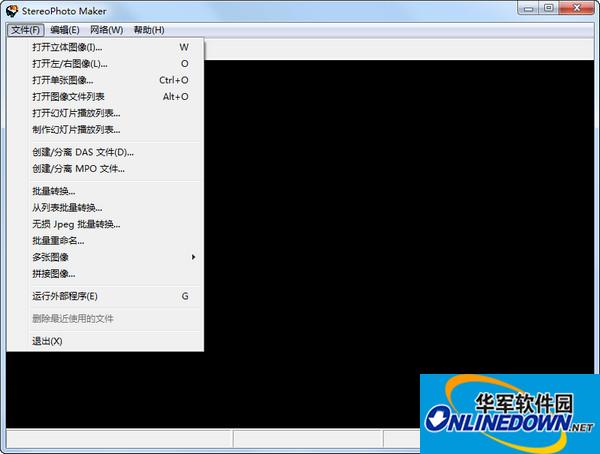Select 运行外部程序(E) menu item
This screenshot has width=600, height=454.
pos(105,296)
